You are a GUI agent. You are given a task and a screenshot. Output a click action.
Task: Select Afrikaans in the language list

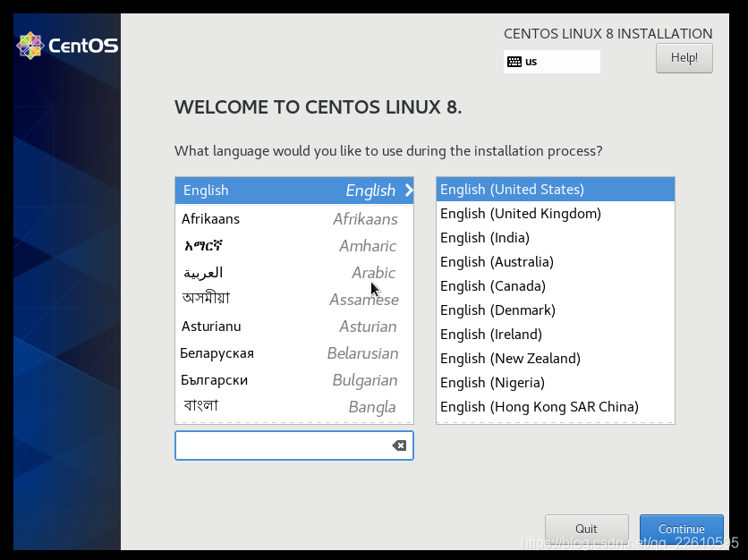pyautogui.click(x=293, y=219)
